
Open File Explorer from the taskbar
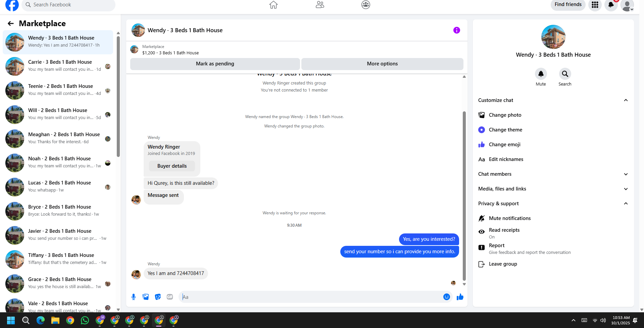coord(55,320)
